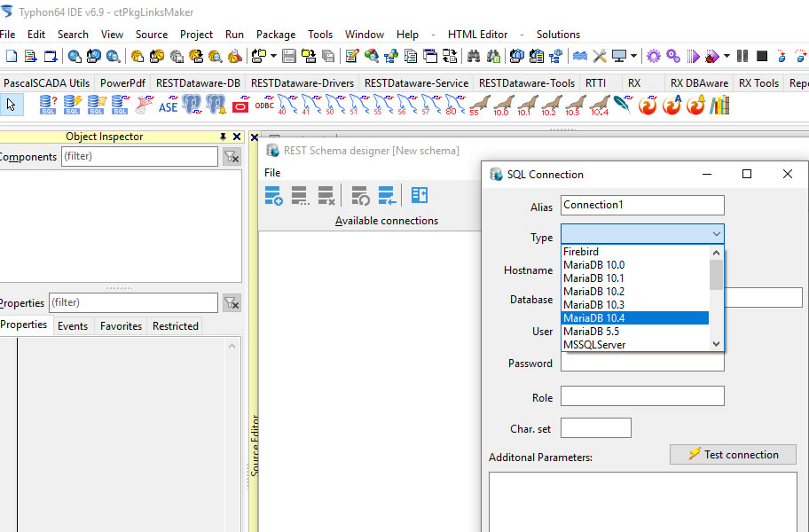Screen dimensions: 809x532
Task: Switch to the Favorites tab
Action: [x=121, y=325]
